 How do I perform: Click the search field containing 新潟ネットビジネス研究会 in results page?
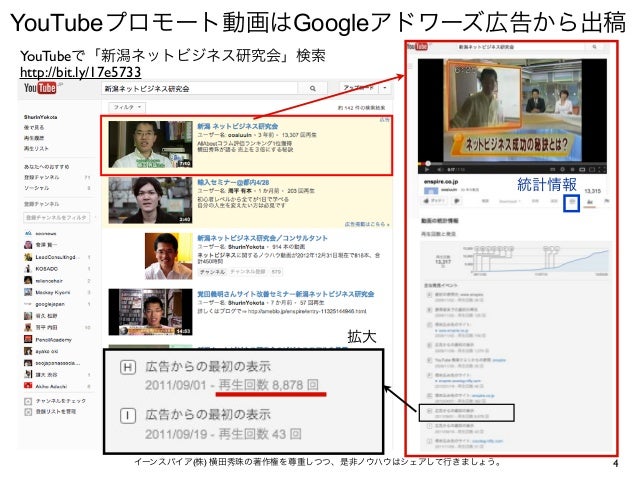tap(199, 88)
